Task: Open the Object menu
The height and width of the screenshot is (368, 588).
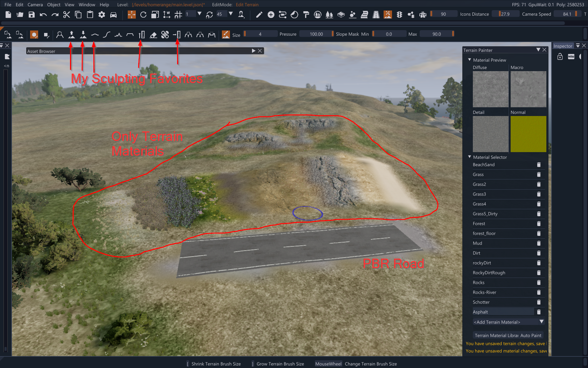Action: click(x=54, y=5)
